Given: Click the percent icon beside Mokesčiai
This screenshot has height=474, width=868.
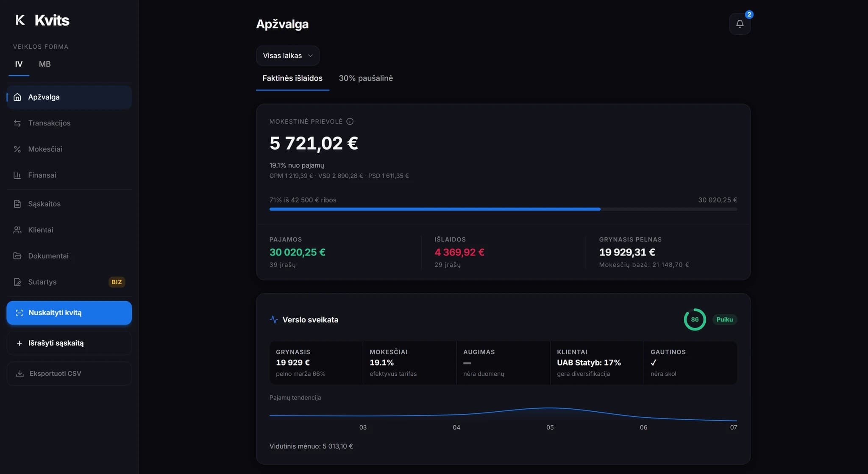Looking at the screenshot, I should [17, 149].
